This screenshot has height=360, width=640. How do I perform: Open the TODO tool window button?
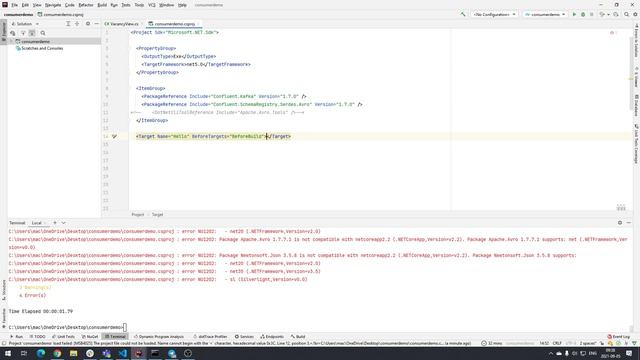pos(37,337)
